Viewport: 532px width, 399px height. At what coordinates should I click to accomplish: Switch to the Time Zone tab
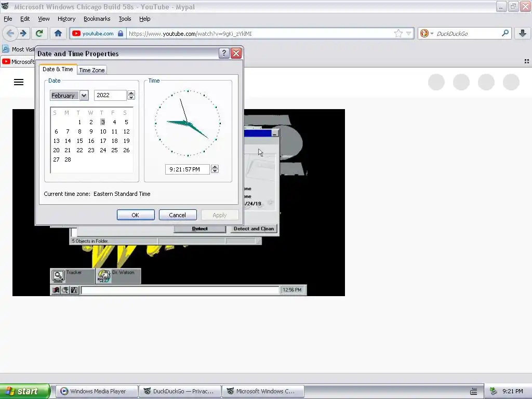coord(92,70)
